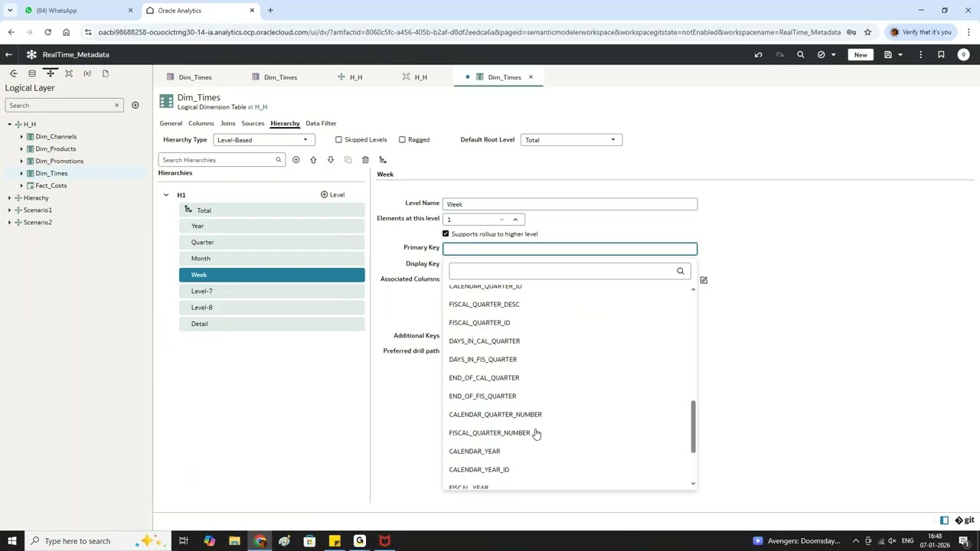
Task: Open the Windows notification center
Action: click(964, 541)
